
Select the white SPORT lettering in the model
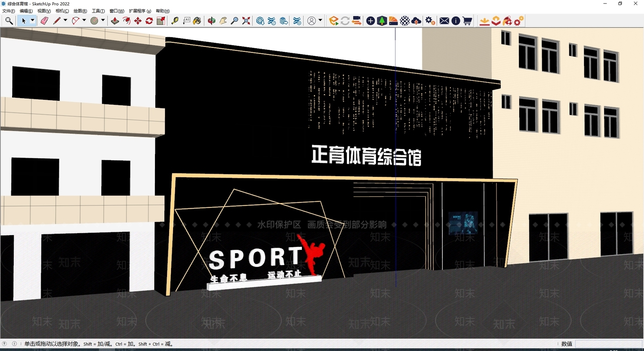256,258
